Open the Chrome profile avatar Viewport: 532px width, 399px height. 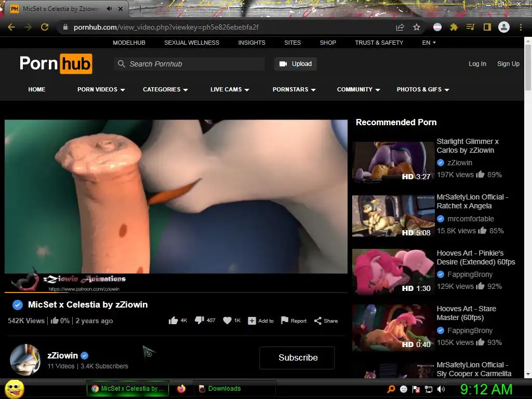coord(504,27)
